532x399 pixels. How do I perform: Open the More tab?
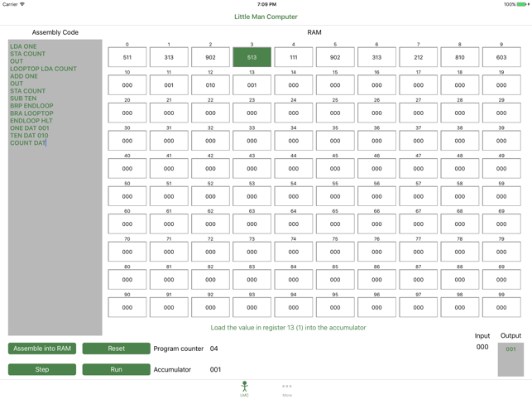click(287, 390)
